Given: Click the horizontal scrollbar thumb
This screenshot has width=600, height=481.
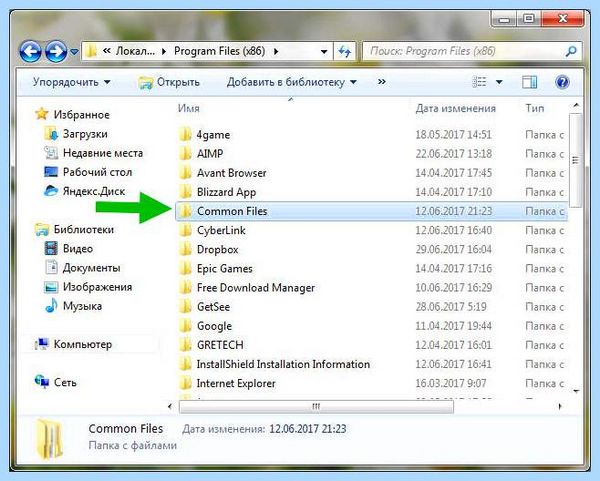Looking at the screenshot, I should tap(316, 406).
